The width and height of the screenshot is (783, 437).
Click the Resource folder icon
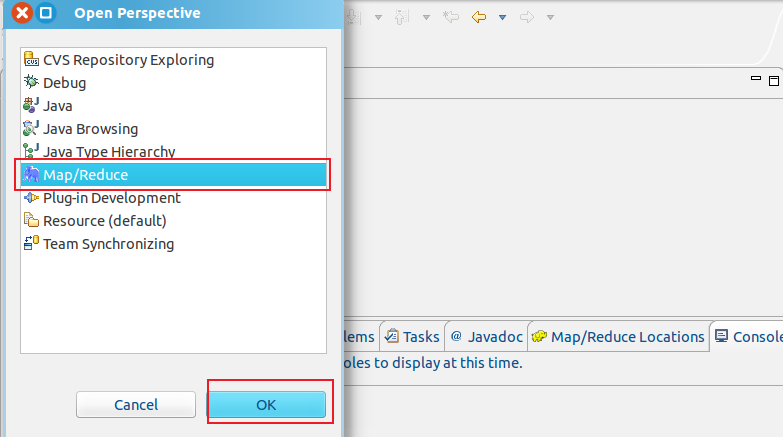31,220
